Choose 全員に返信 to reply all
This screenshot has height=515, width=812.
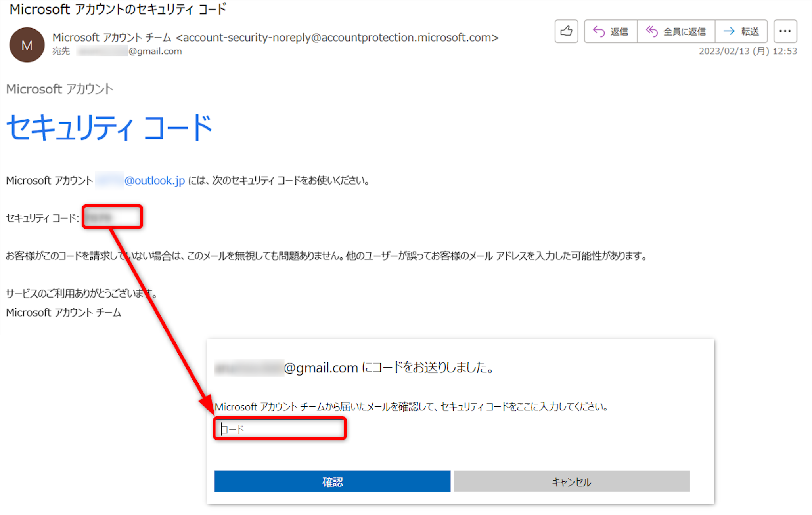[676, 31]
